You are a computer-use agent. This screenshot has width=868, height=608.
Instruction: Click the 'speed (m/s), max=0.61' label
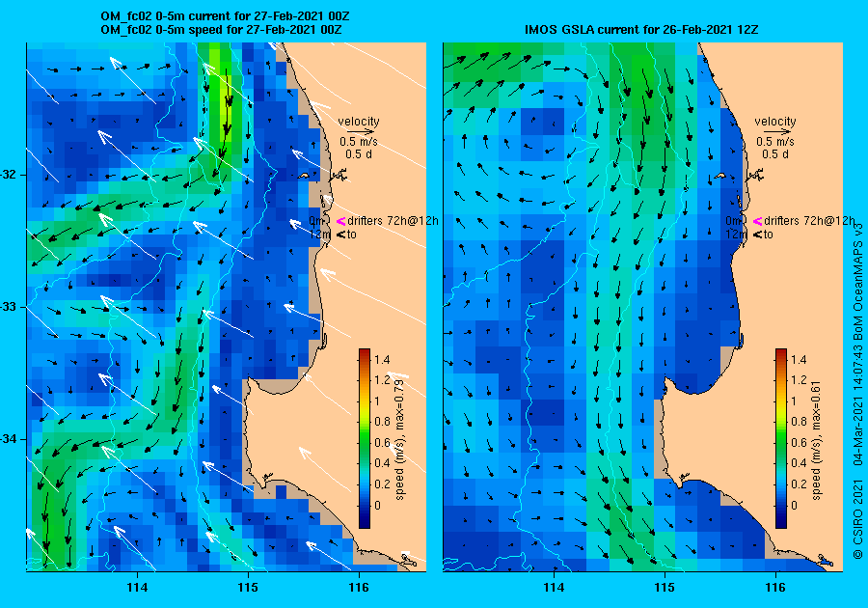tap(815, 441)
